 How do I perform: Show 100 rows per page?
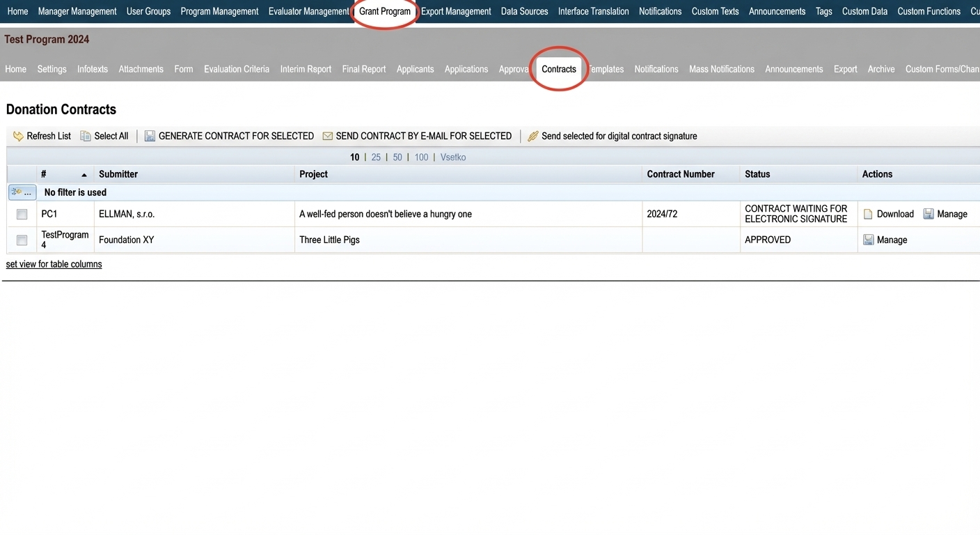[x=421, y=157]
